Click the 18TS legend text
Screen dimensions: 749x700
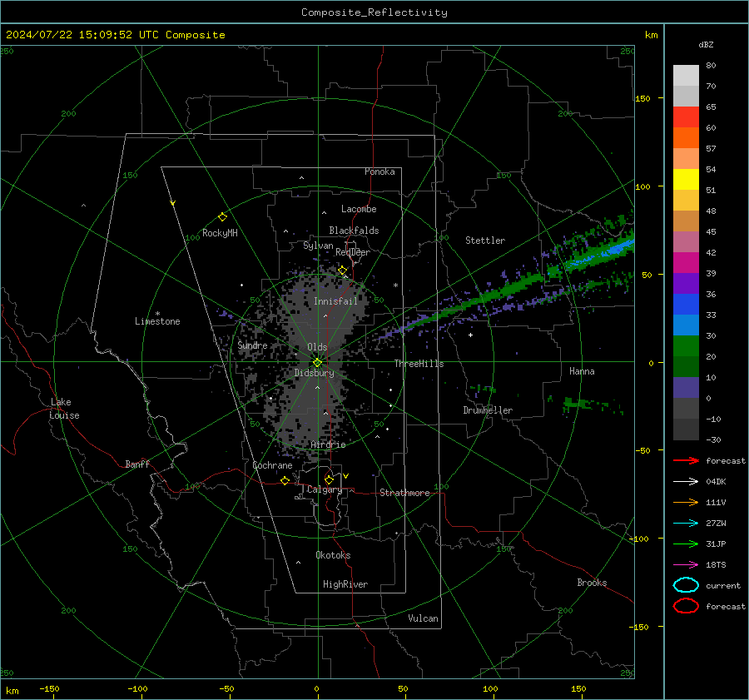tap(716, 565)
